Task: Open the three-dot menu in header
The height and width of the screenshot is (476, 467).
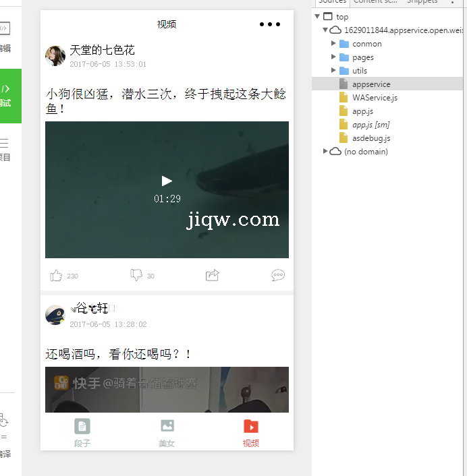Action: click(269, 25)
